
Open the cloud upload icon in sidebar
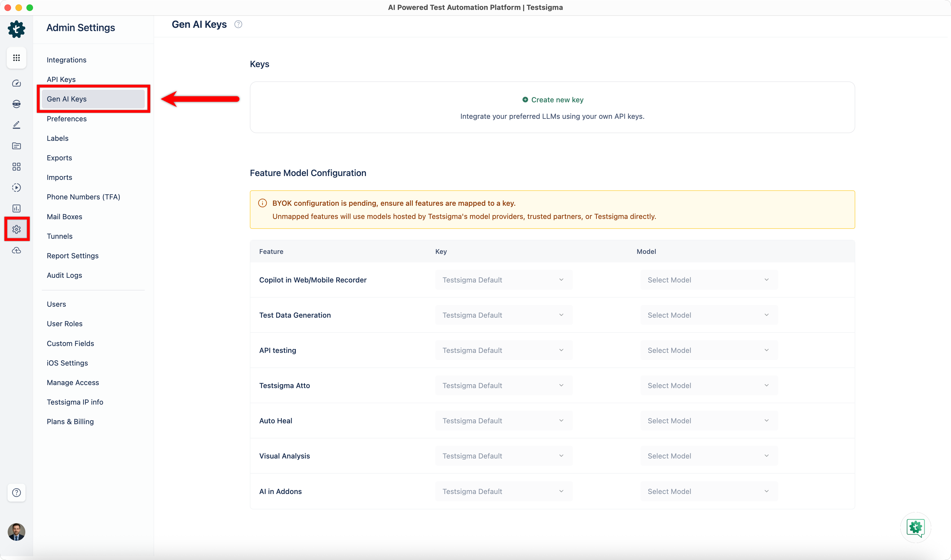(x=16, y=251)
